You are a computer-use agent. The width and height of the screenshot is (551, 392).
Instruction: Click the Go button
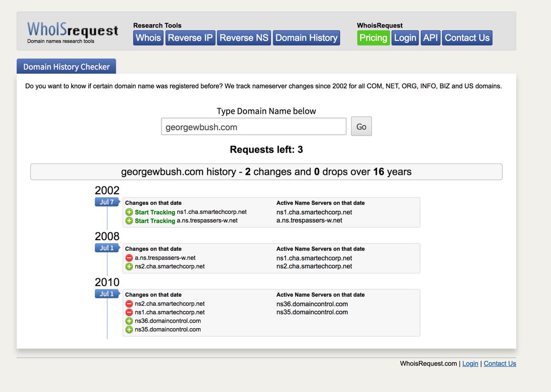(x=361, y=127)
